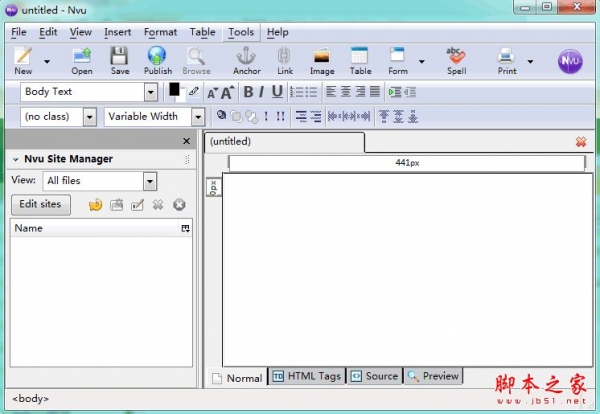Click the Nvu logo throbber

tap(570, 61)
